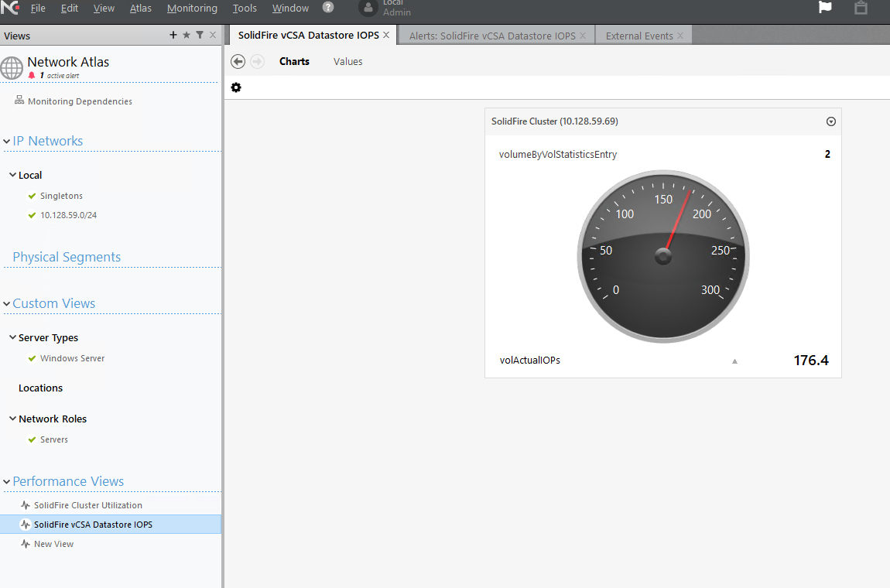Click the volActualIOPs label
Viewport: 890px width, 588px height.
point(529,361)
